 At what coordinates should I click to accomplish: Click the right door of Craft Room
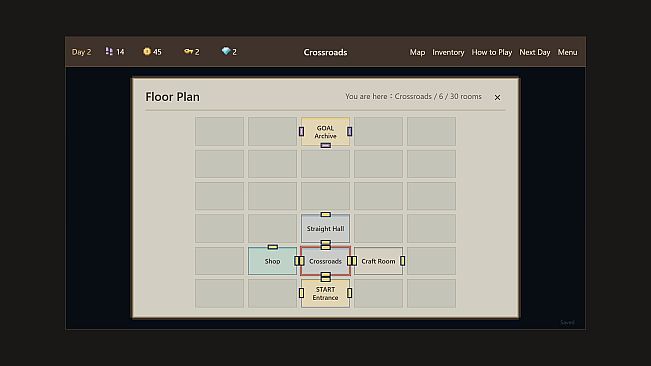pyautogui.click(x=403, y=261)
